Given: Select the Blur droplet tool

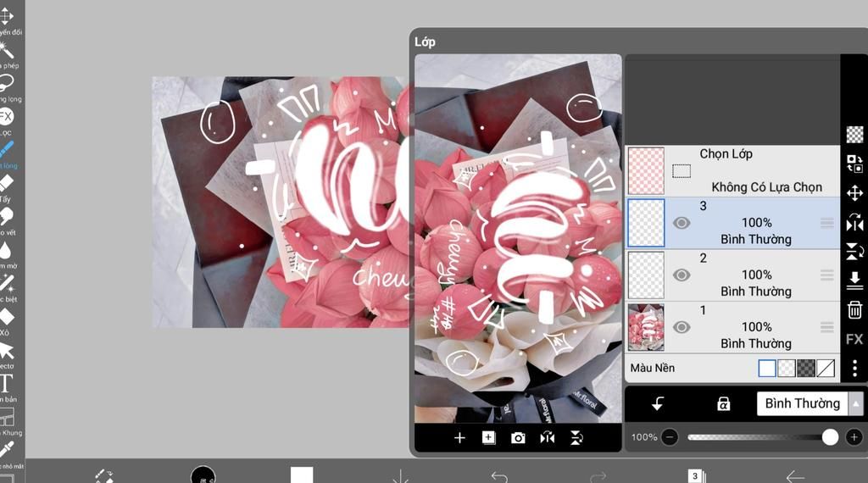Looking at the screenshot, I should pos(6,251).
